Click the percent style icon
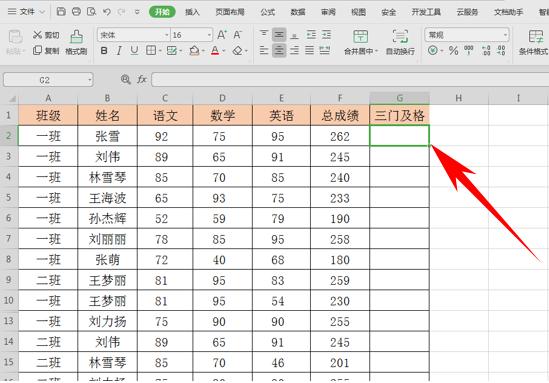 coord(453,51)
